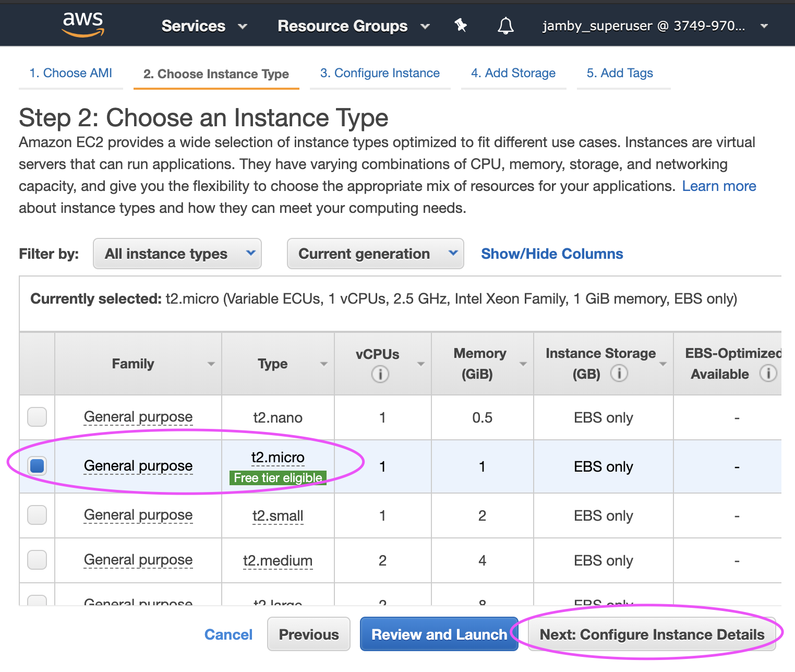
Task: Click the Learn more link
Action: click(x=719, y=186)
